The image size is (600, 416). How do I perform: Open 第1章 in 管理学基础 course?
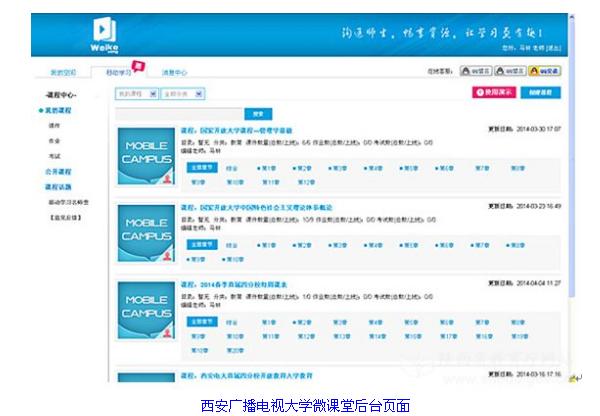point(267,168)
